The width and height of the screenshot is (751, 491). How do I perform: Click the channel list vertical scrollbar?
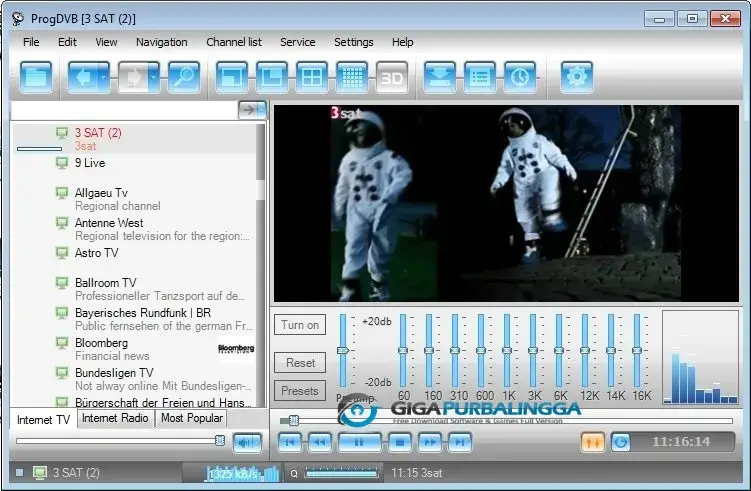(261, 265)
